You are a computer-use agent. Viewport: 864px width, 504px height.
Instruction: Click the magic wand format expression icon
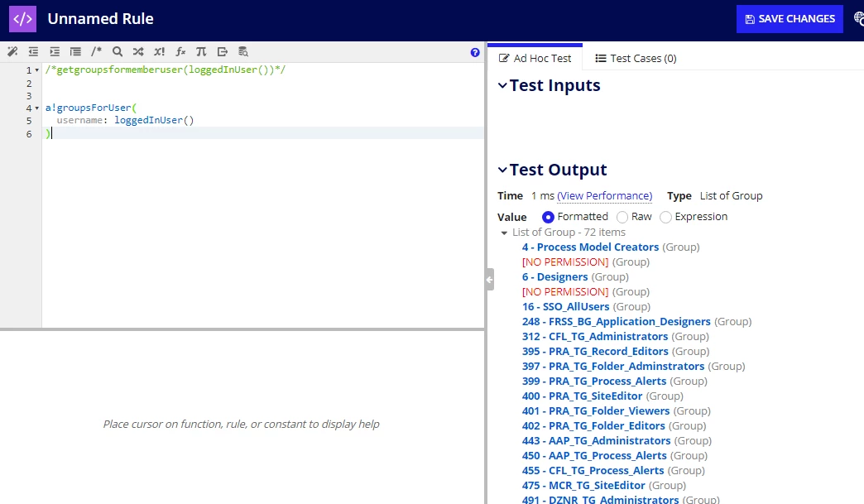(12, 52)
